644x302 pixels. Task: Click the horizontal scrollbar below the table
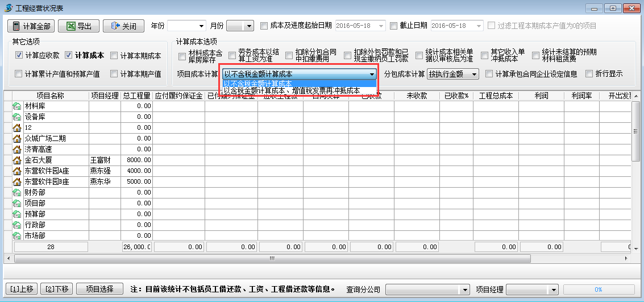(272, 258)
